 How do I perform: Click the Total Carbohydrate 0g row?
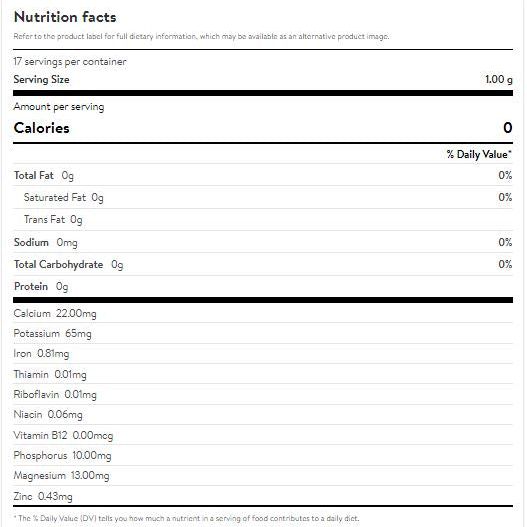[263, 265]
